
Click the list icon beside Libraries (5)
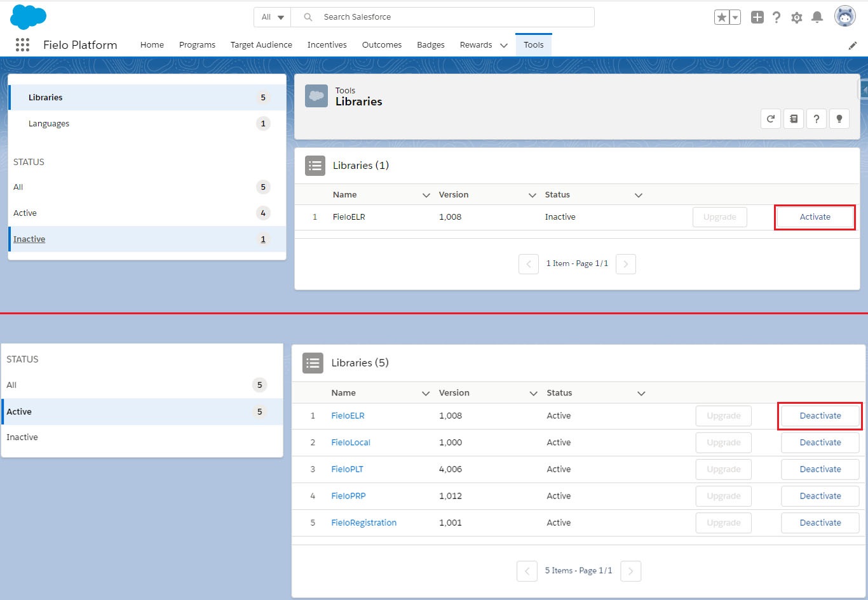(x=313, y=363)
